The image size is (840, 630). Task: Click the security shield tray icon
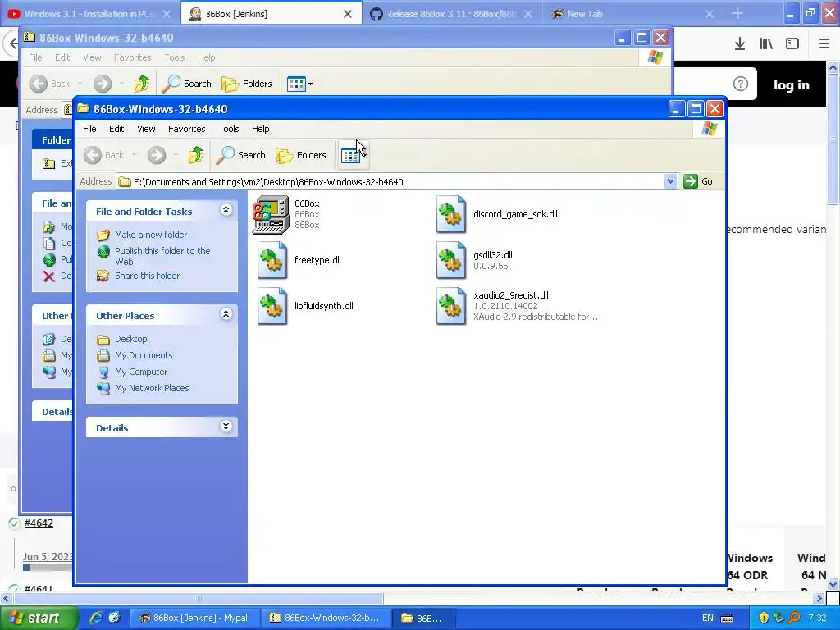coord(764,619)
